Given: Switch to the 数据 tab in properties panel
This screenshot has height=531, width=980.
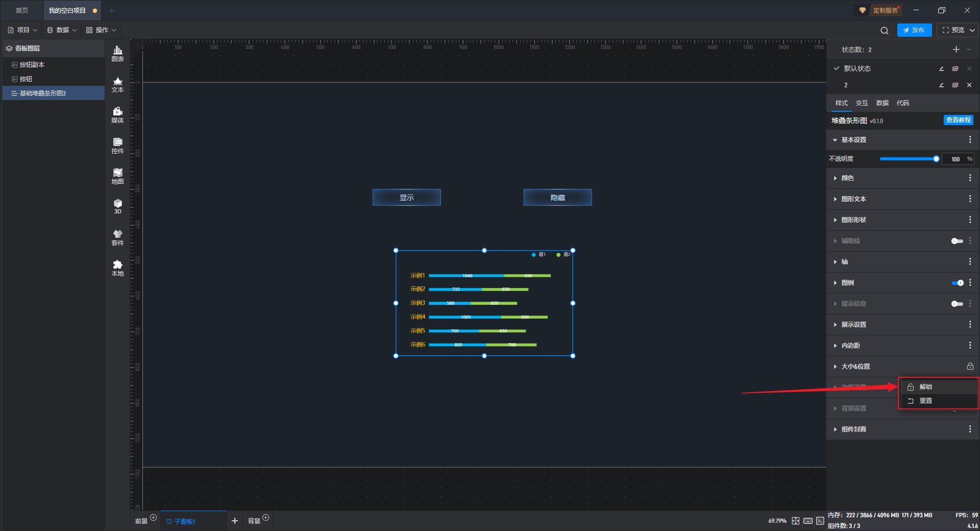Looking at the screenshot, I should [x=882, y=103].
